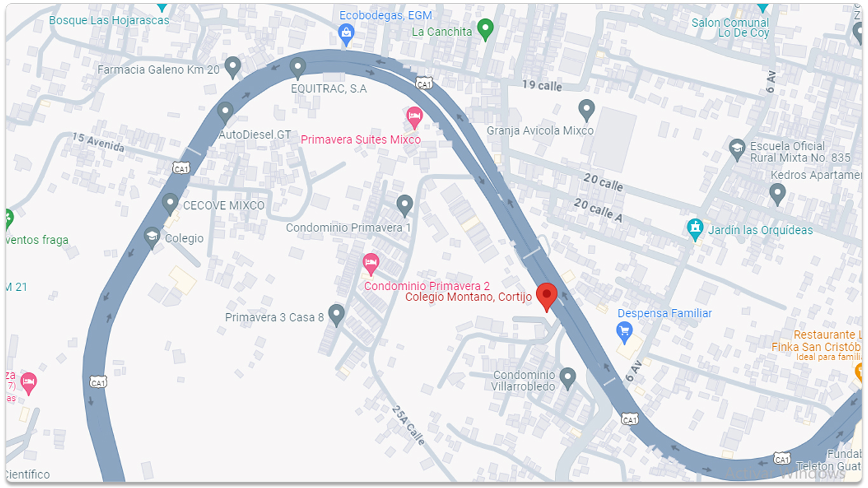Open the CECOVE MIXCO location pin
This screenshot has width=868, height=488.
click(x=170, y=205)
